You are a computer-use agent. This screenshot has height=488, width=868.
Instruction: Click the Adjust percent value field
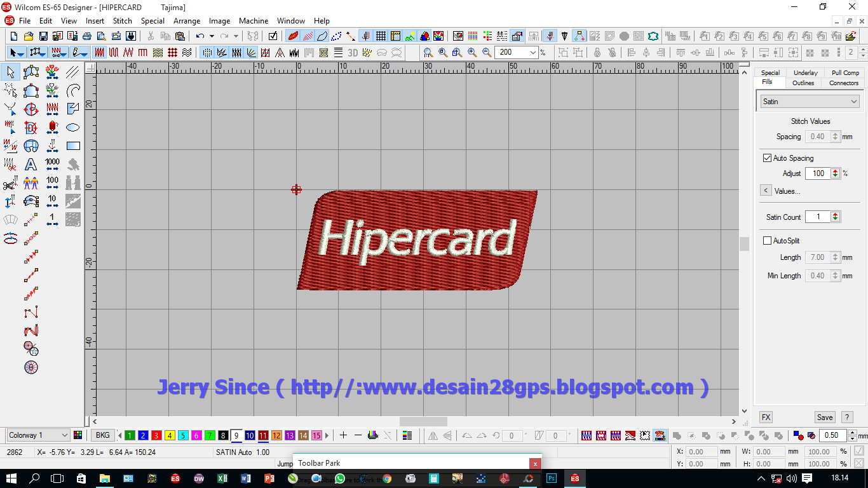click(818, 173)
